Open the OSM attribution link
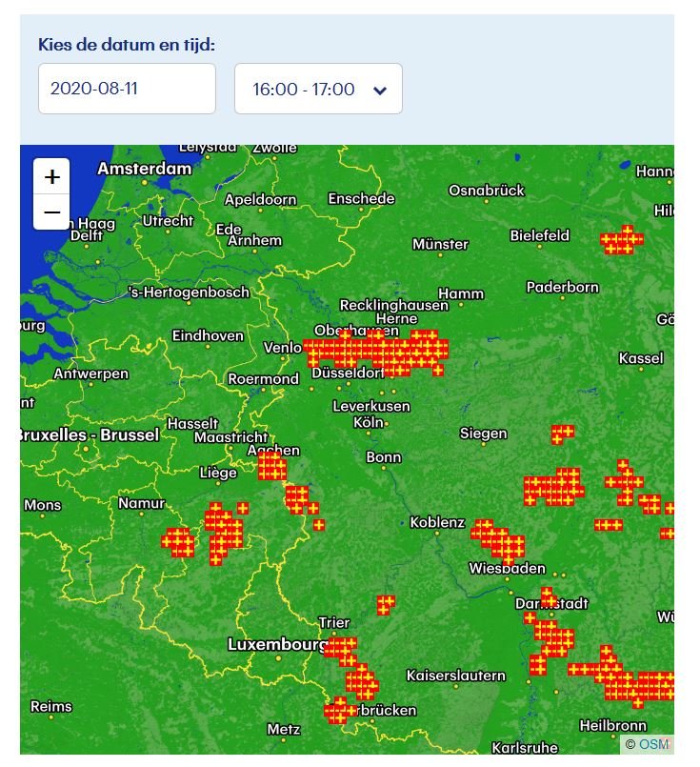700x767 pixels. [653, 744]
